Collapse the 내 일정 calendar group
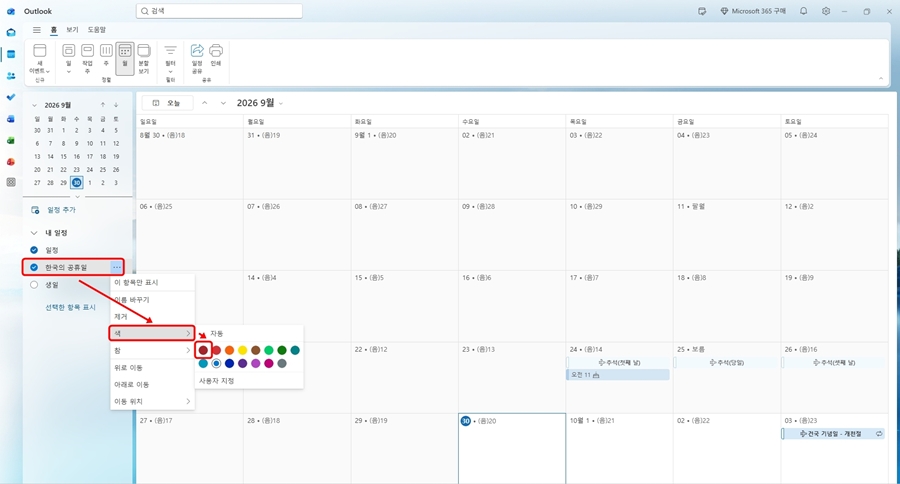 coord(34,233)
